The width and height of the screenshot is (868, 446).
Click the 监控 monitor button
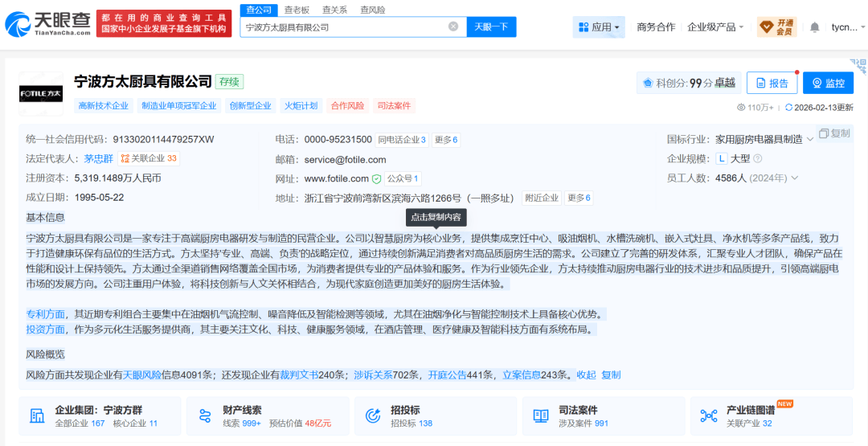(828, 83)
